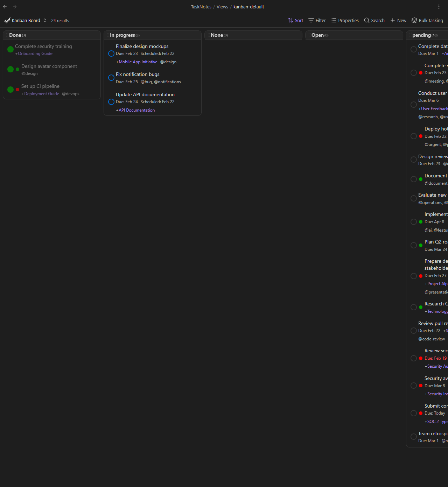The image size is (448, 487).
Task: Click the TaskNotes checkmark logo
Action: 7,20
